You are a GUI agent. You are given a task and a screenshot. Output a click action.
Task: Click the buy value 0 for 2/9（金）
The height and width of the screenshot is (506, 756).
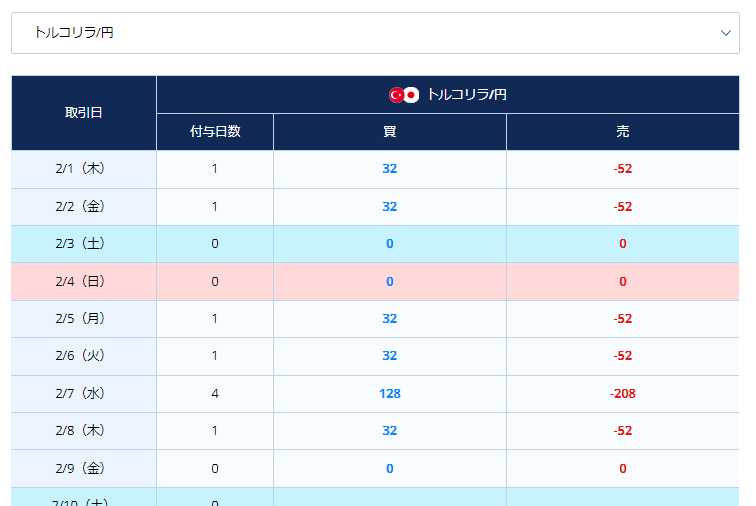pyautogui.click(x=390, y=469)
